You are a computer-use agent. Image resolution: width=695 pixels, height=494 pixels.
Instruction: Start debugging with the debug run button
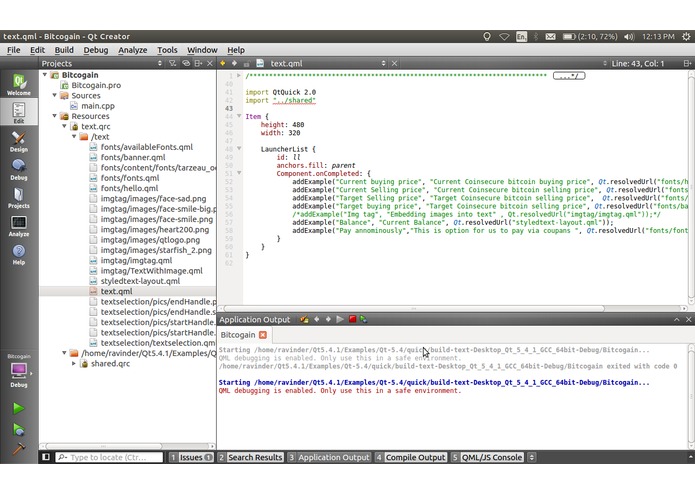[x=18, y=429]
